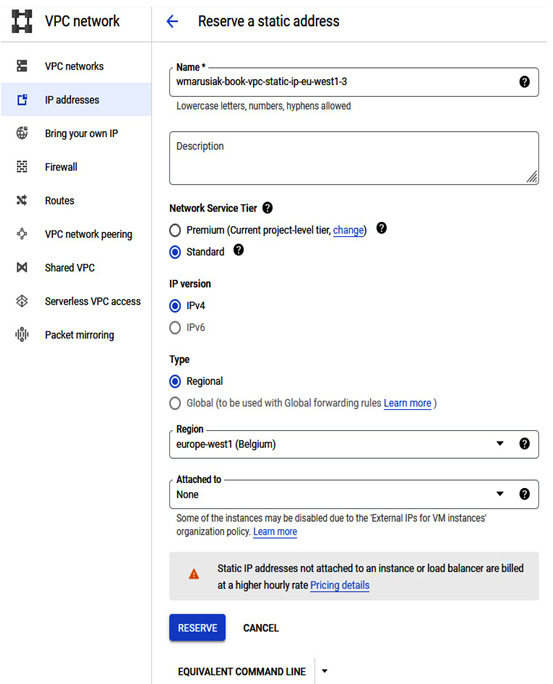Click into the Description text area

pyautogui.click(x=354, y=158)
